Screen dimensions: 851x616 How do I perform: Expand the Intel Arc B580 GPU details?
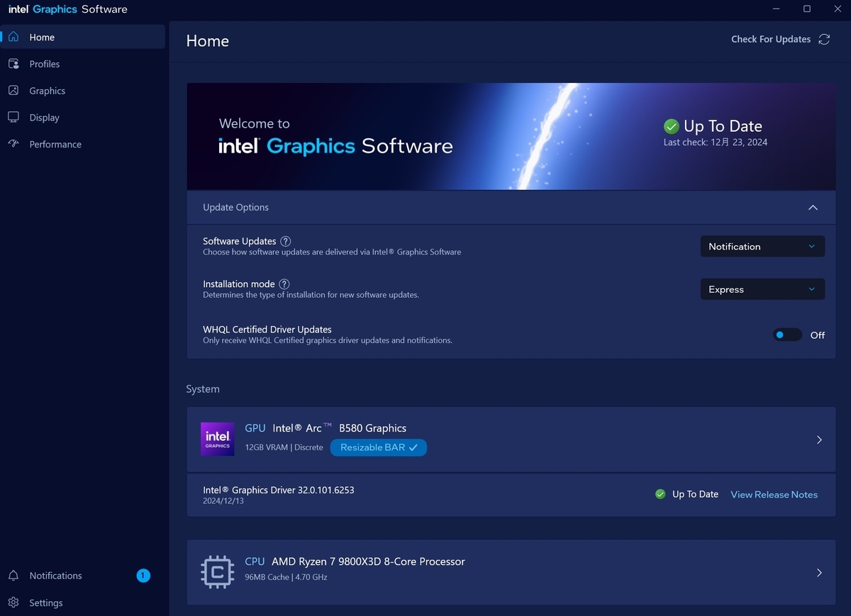[819, 439]
